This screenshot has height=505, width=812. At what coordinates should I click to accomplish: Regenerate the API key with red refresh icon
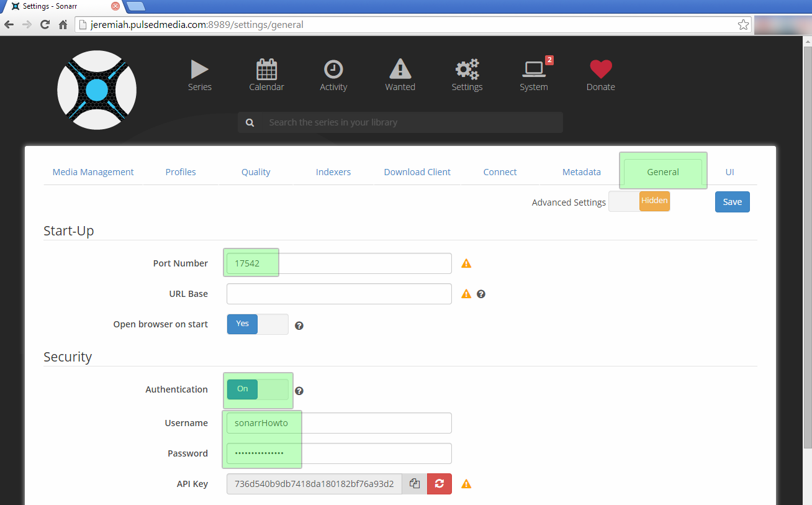440,484
